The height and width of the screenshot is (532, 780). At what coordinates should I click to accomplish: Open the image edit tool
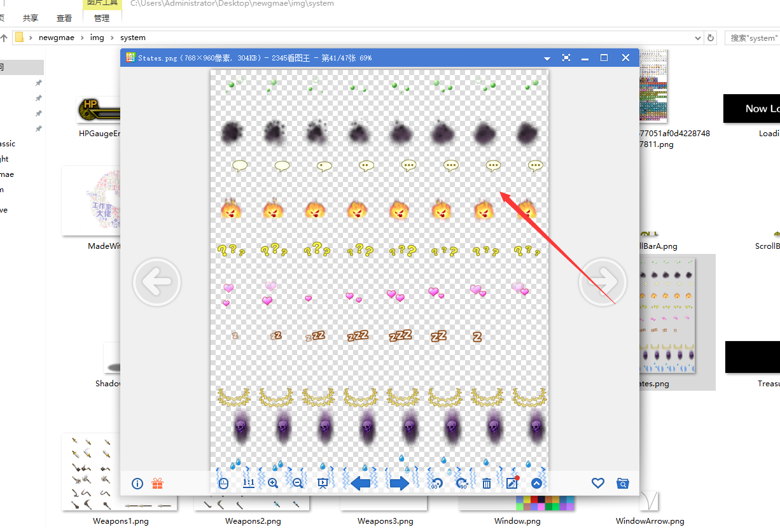512,483
